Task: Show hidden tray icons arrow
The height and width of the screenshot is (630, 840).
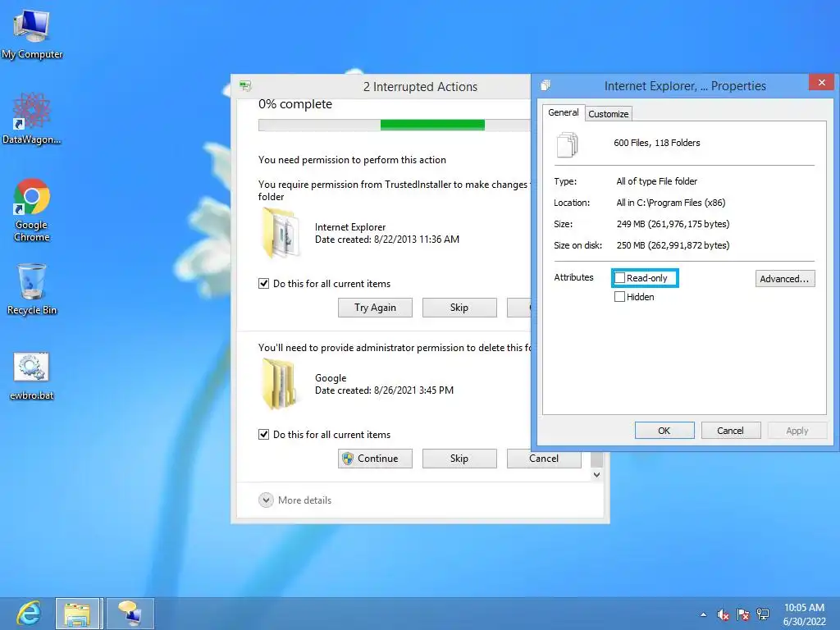Action: [703, 614]
